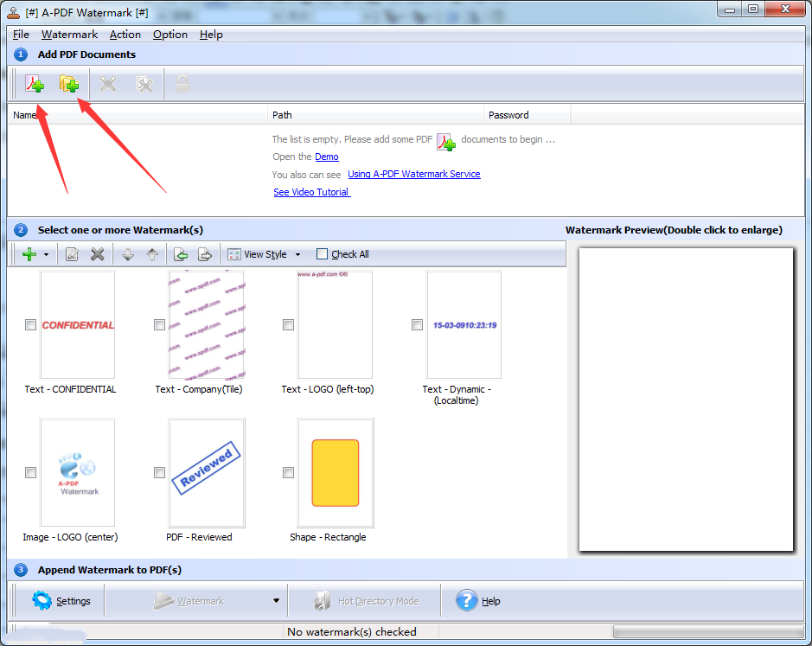The height and width of the screenshot is (646, 812).
Task: Click the Remove selected document icon
Action: click(108, 84)
